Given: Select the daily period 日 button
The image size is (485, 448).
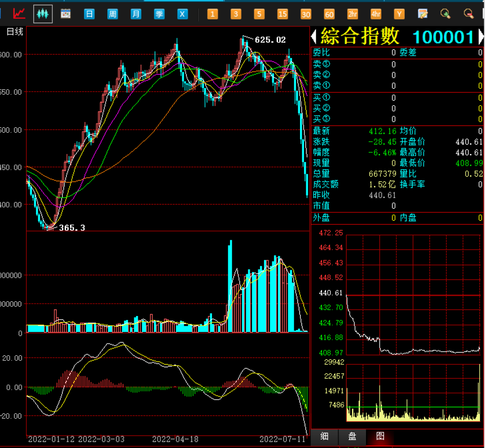Looking at the screenshot, I should (89, 14).
